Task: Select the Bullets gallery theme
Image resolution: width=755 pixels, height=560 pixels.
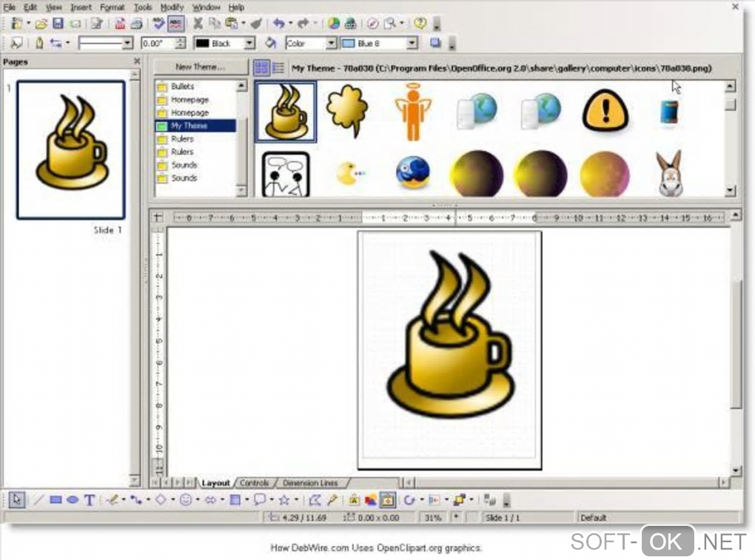Action: 196,87
